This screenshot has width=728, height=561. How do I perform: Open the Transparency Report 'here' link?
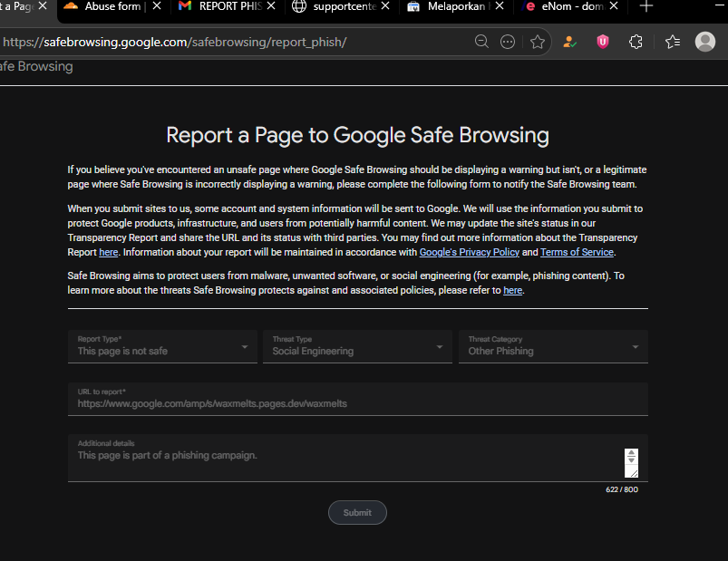point(109,252)
